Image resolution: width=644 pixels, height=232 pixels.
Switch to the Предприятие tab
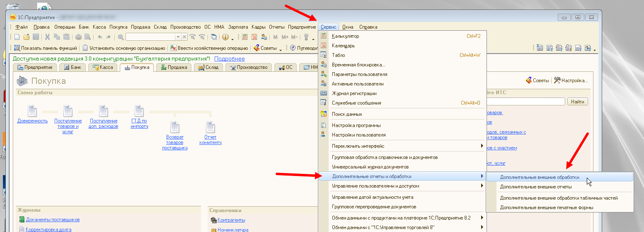(35, 67)
